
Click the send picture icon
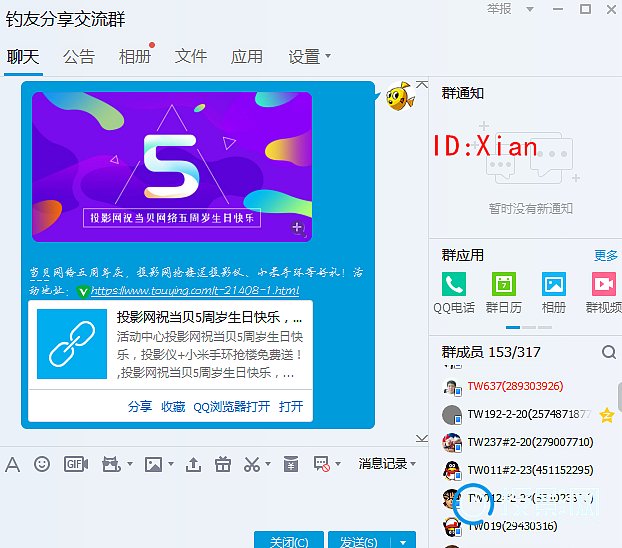click(154, 464)
